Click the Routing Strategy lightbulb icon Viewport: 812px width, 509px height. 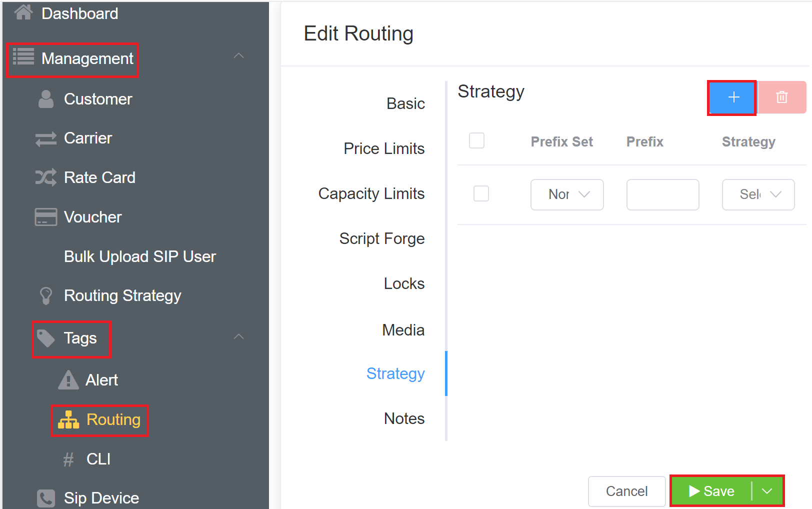46,295
